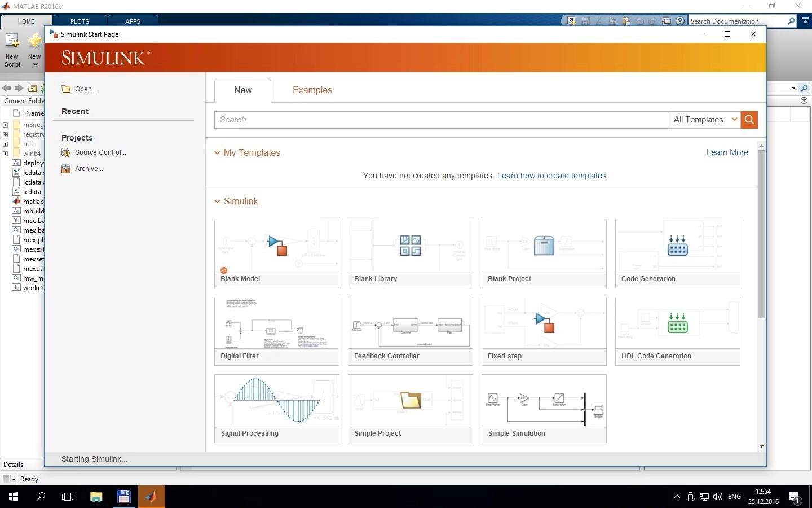Screen dimensions: 812x508
Task: Open the Blank Project template
Action: (544, 253)
